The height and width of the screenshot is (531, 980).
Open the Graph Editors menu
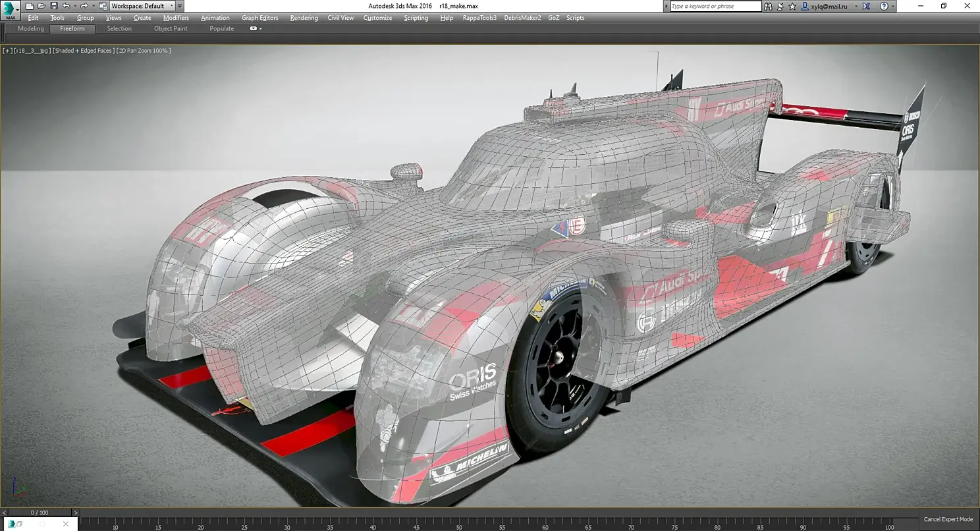coord(259,18)
